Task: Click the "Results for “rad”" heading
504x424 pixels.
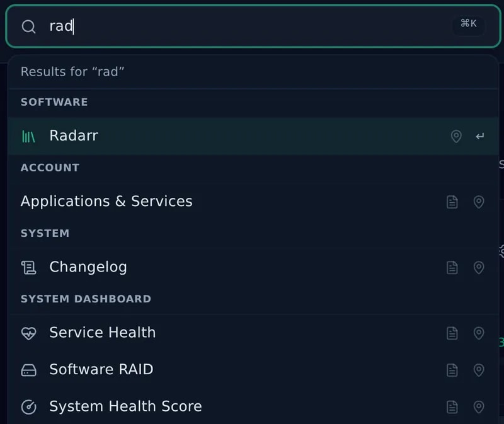Action: coord(72,72)
